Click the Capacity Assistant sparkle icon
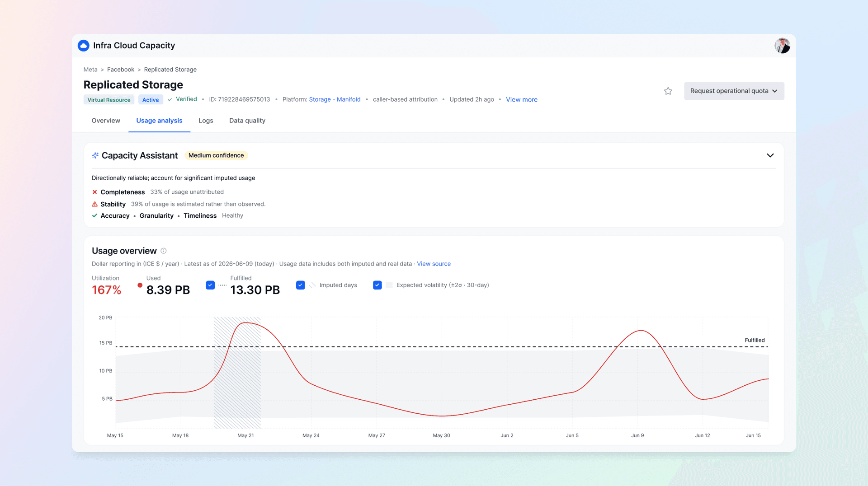The image size is (868, 486). tap(95, 155)
